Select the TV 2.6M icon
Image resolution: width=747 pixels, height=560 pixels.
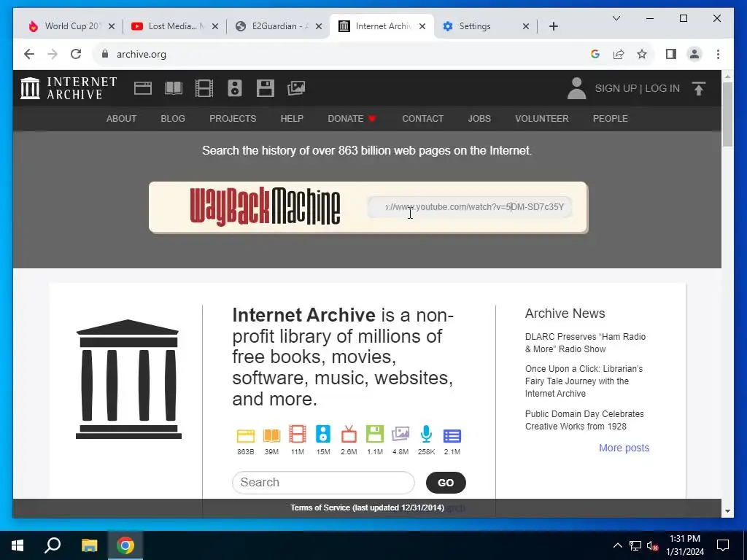coord(349,435)
